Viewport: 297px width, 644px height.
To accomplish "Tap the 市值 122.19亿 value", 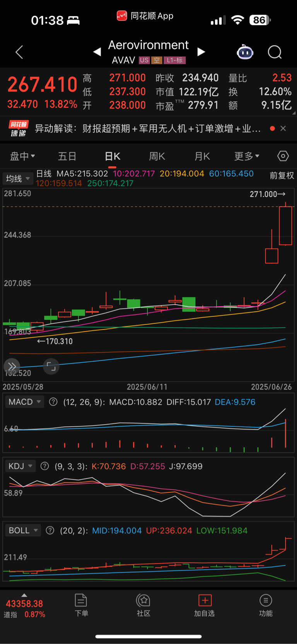I will (187, 92).
